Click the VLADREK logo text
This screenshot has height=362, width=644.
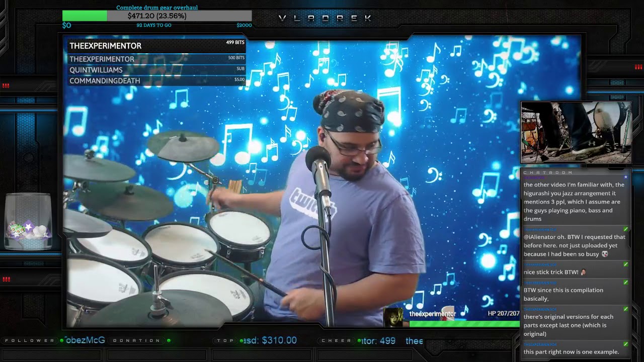click(x=326, y=18)
